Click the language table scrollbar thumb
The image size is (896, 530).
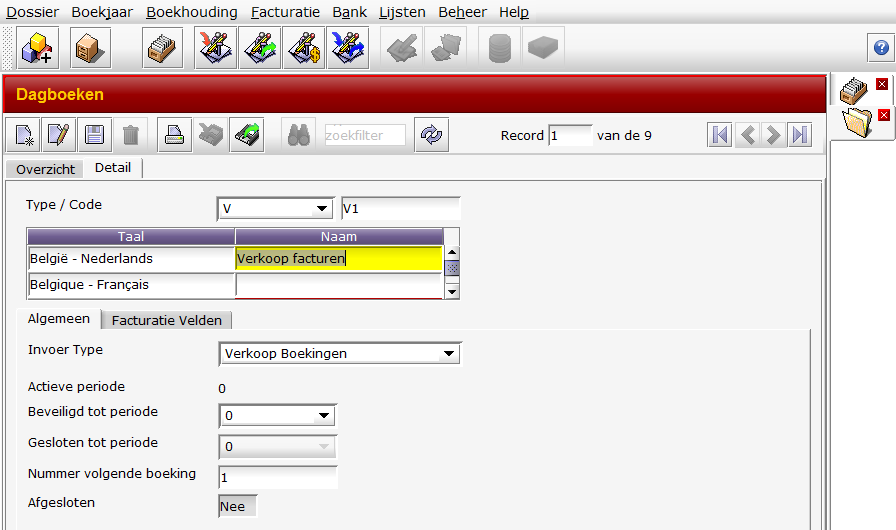(x=452, y=268)
